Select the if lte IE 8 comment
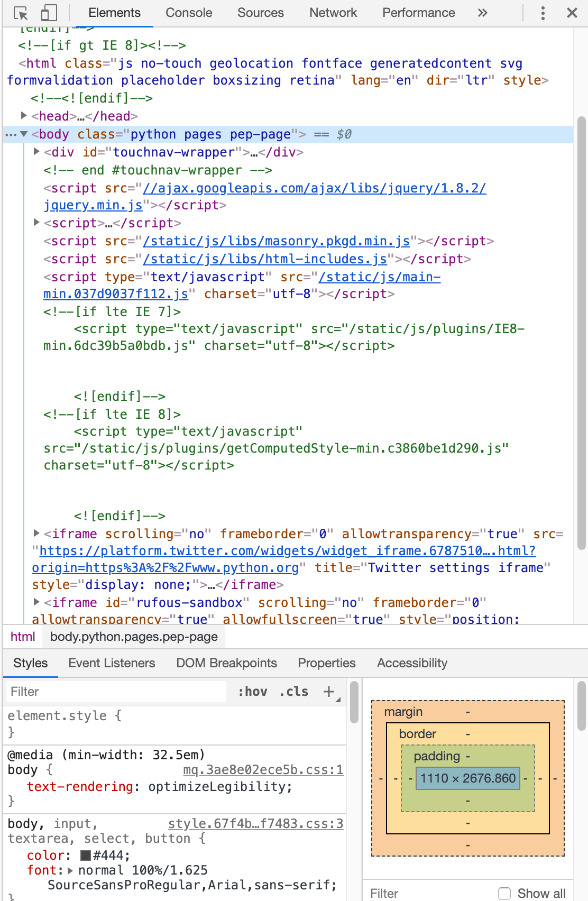This screenshot has width=588, height=901. (x=112, y=415)
